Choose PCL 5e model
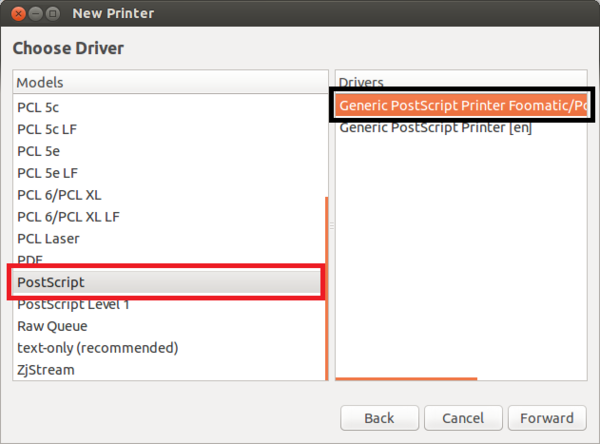This screenshot has width=600, height=444. (169, 151)
